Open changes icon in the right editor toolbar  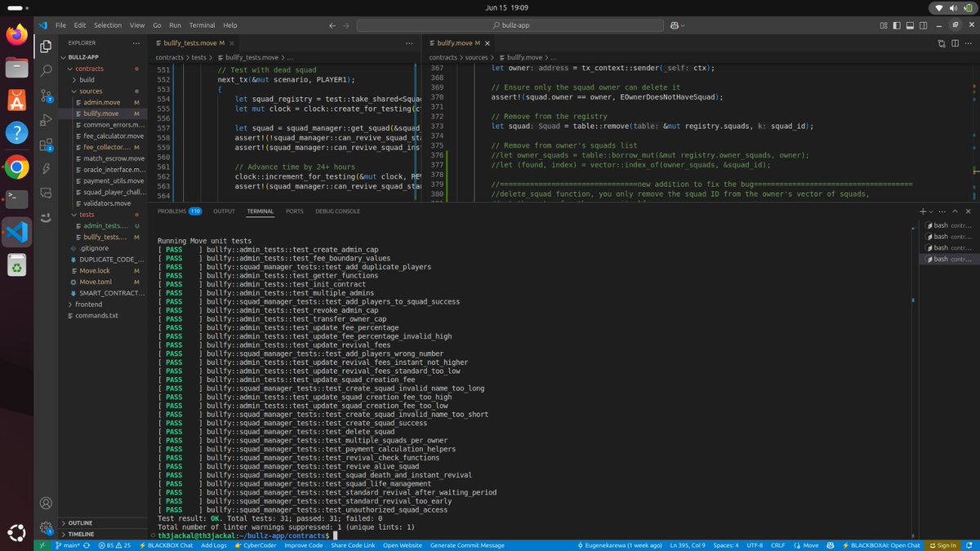point(942,43)
